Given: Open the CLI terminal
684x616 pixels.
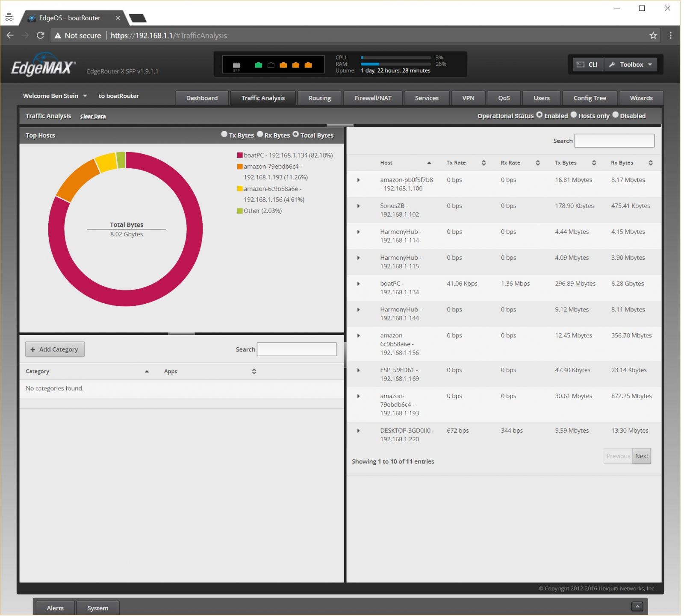Looking at the screenshot, I should point(587,64).
